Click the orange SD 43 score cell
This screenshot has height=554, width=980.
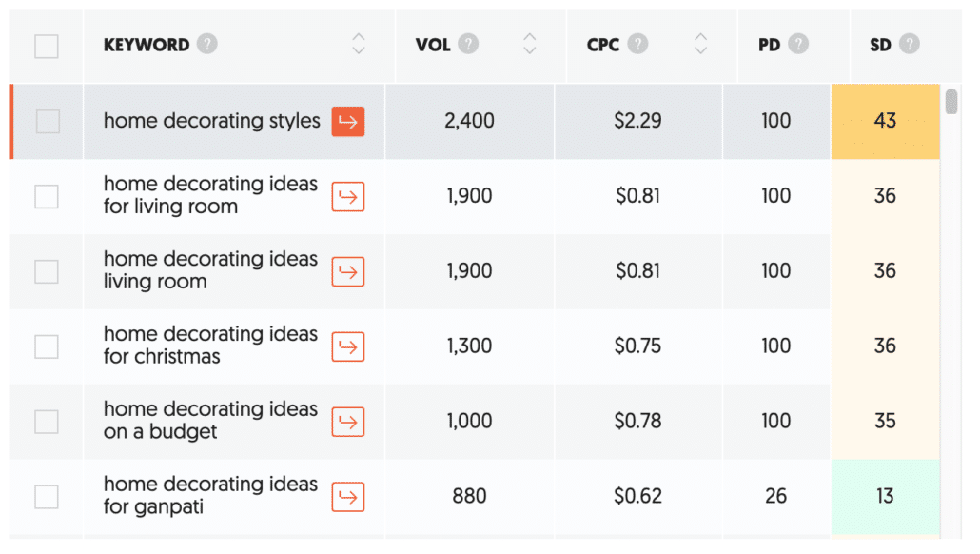click(886, 121)
